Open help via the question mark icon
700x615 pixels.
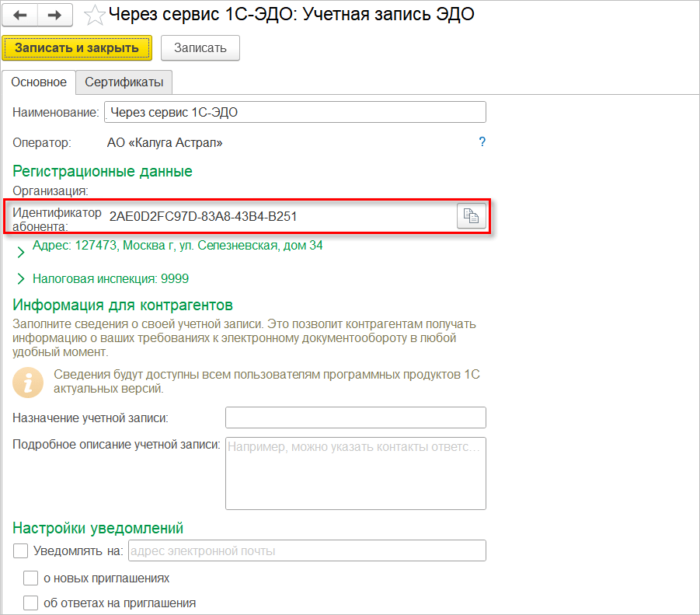(482, 142)
